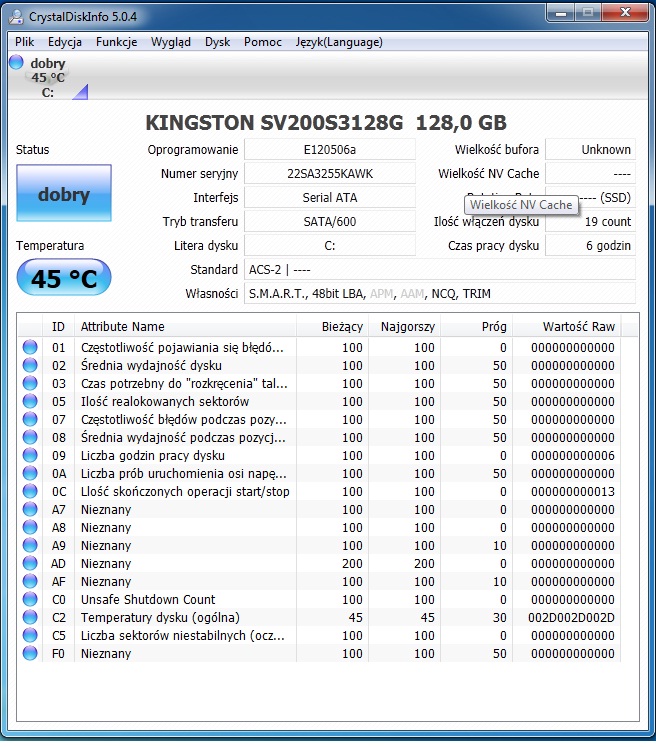Screen dimensions: 656x747
Task: Click the 45 °C temperature button
Action: 64,278
